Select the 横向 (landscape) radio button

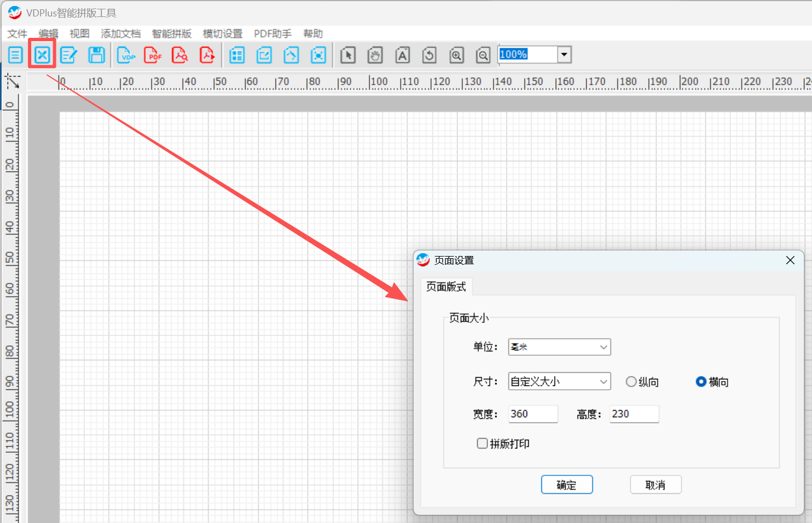(701, 382)
